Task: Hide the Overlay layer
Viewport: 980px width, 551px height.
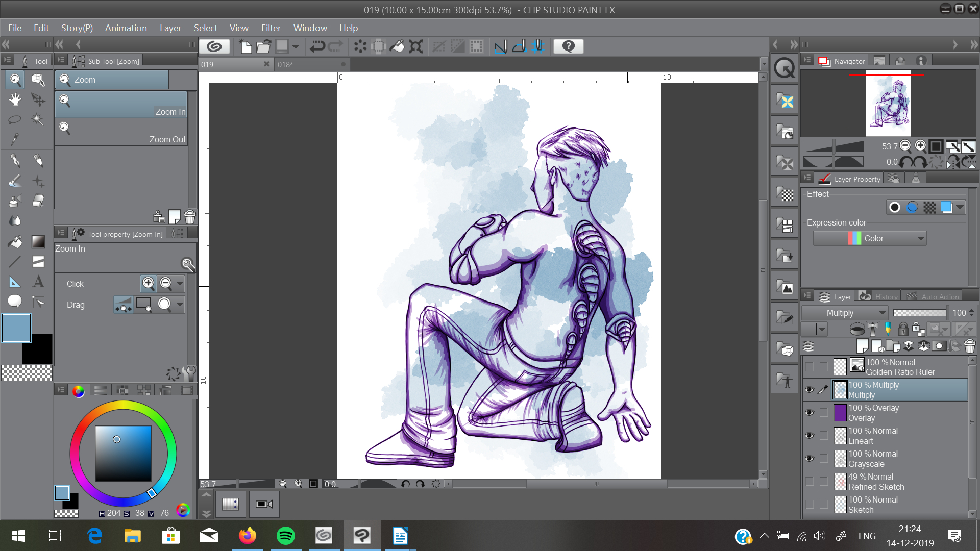Action: pos(809,413)
